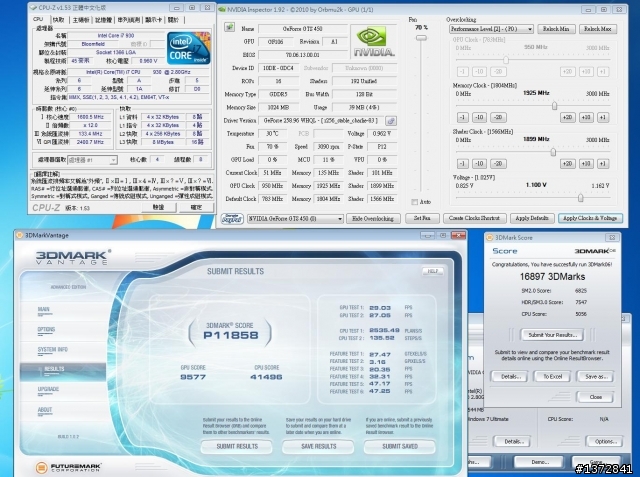Click the BIOS version field 70.06.13.00.01
This screenshot has width=640, height=477.
(302, 55)
